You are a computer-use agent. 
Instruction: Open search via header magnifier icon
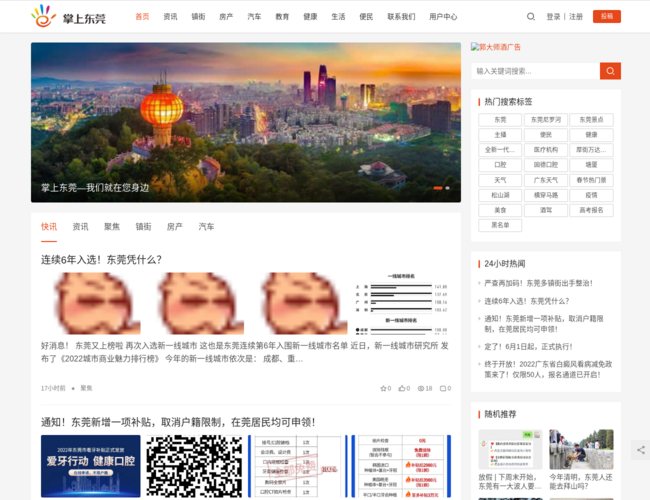click(531, 17)
